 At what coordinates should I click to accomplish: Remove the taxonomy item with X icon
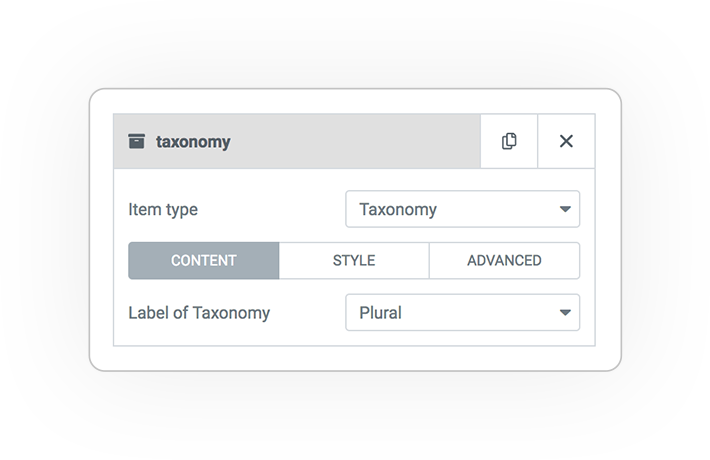566,141
